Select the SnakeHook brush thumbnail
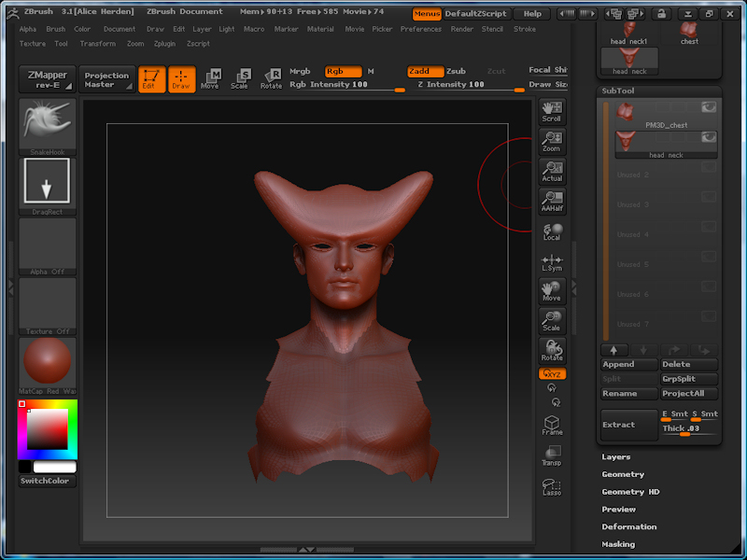Screen dimensions: 747x560 [48, 126]
